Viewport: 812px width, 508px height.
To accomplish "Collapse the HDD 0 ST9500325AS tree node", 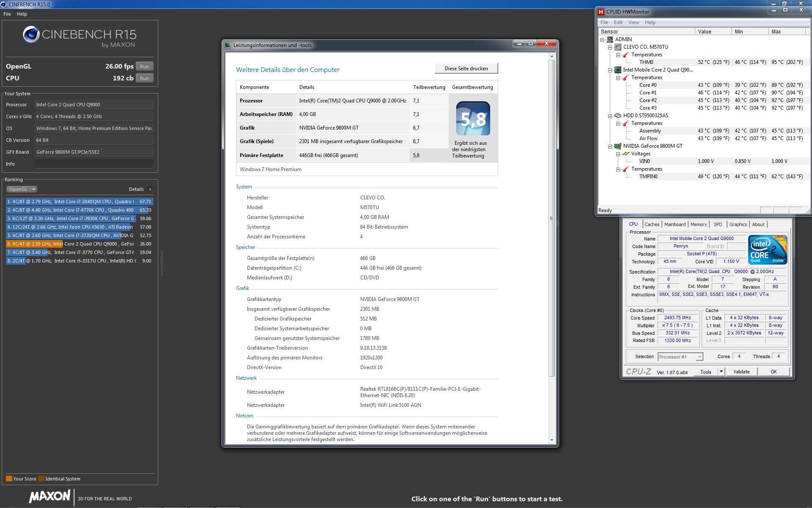I will coord(610,116).
